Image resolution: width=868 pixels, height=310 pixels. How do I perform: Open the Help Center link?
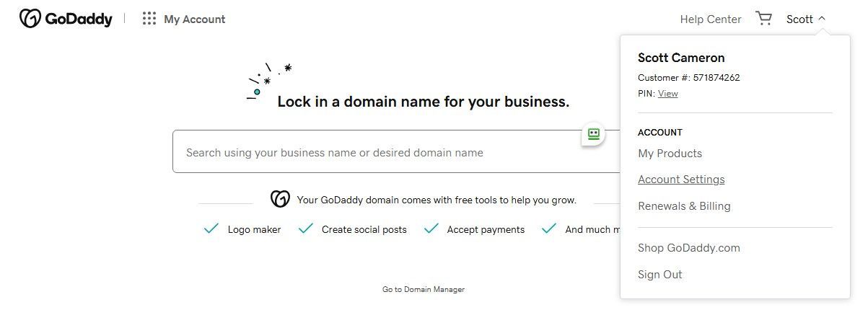[711, 19]
